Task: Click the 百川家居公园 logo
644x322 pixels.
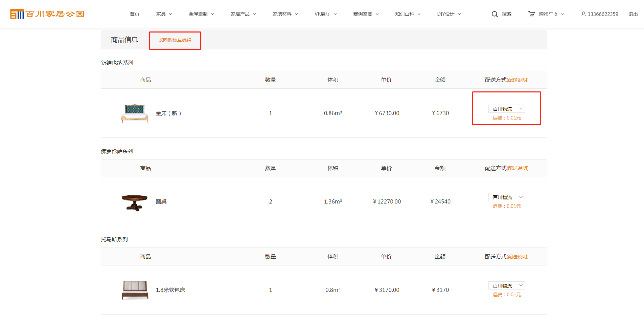Action: click(x=47, y=14)
